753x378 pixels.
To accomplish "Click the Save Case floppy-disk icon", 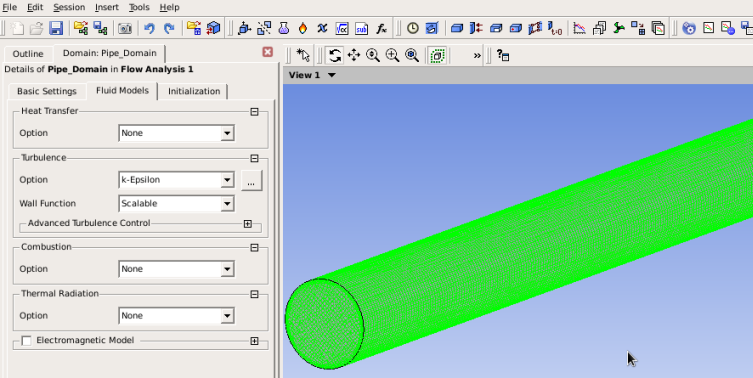I will pyautogui.click(x=56, y=28).
